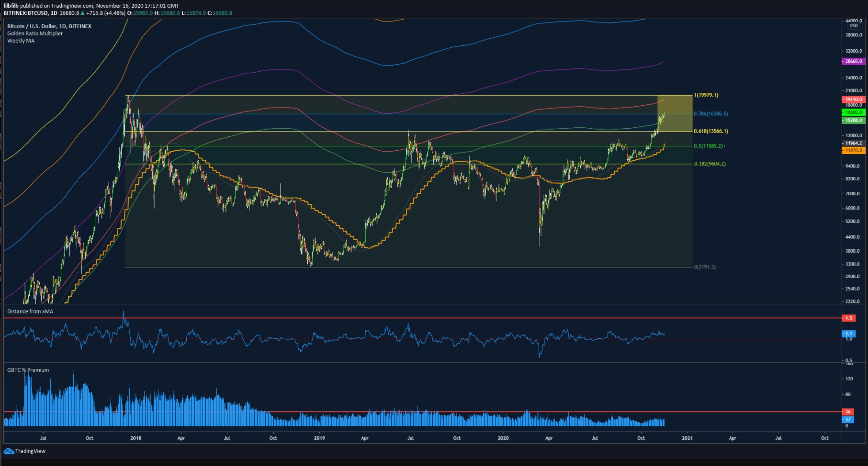Click the red 19110.0 price tag
The image size is (868, 466).
[x=853, y=100]
